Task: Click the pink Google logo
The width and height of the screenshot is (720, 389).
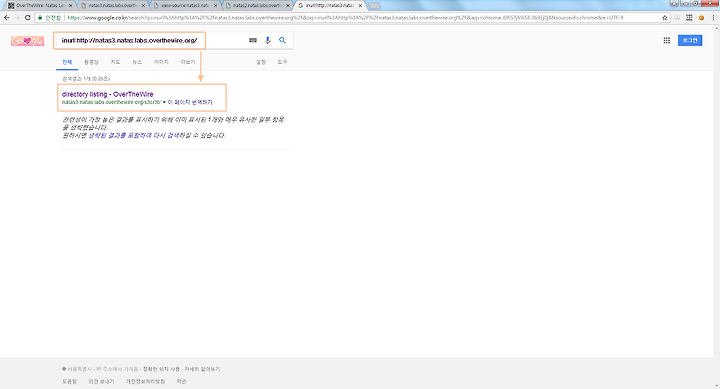Action: pos(28,41)
